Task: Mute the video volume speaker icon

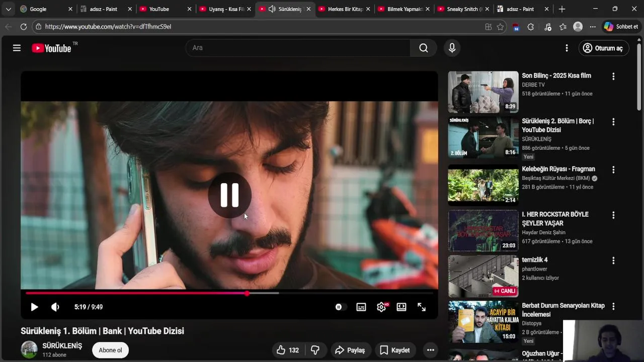Action: click(55, 307)
